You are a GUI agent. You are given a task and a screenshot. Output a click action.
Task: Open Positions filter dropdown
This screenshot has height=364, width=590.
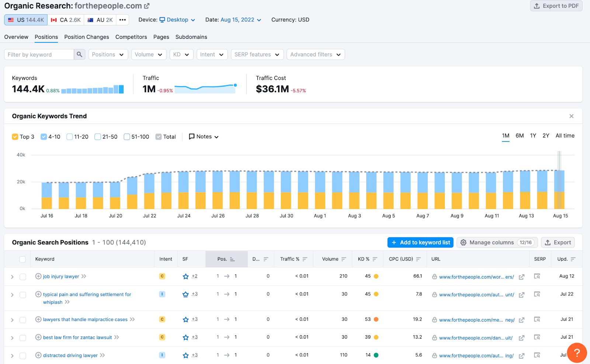(x=108, y=55)
